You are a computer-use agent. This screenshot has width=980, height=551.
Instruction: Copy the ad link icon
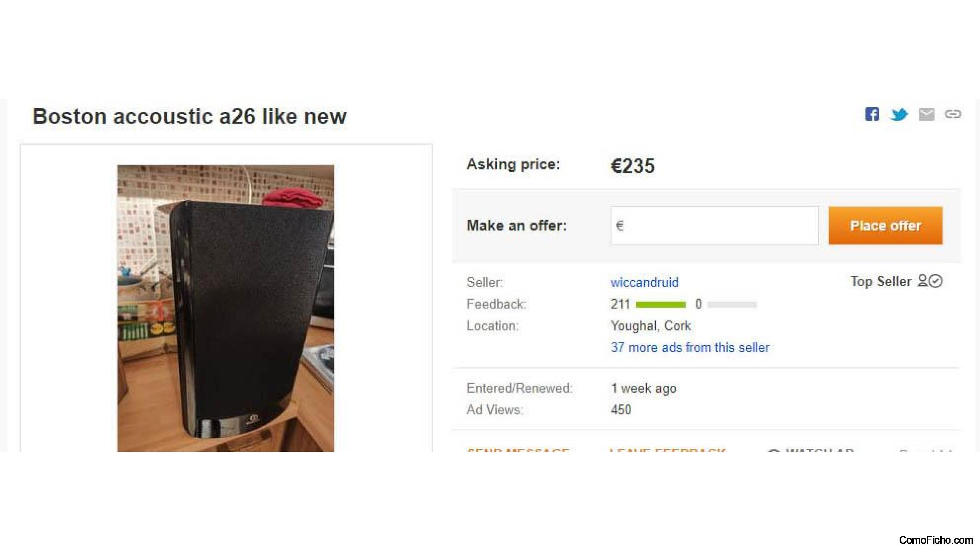coord(953,114)
